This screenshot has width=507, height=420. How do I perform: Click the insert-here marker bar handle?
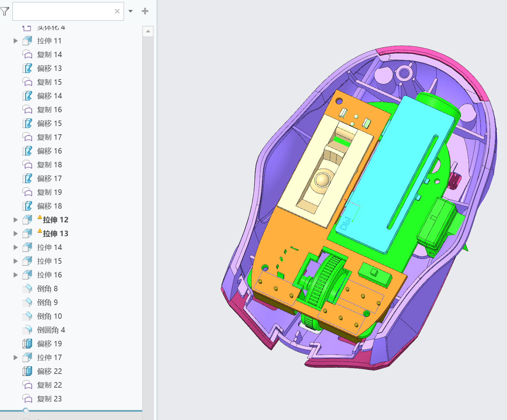26,410
